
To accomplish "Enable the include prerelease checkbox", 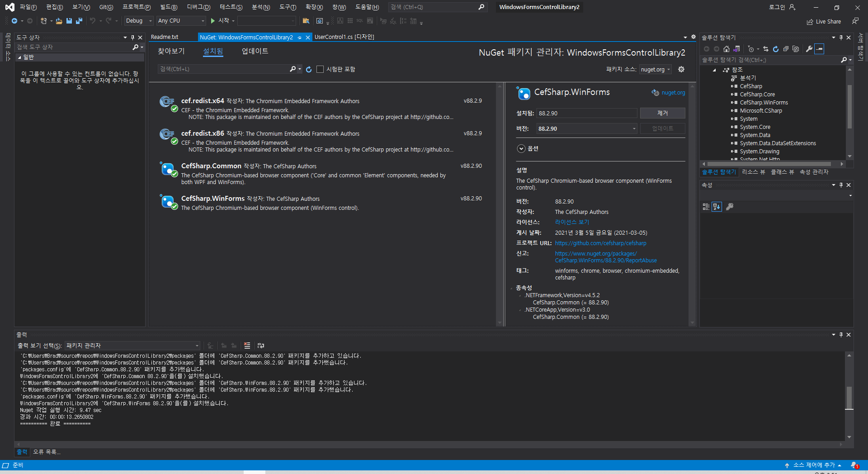I will tap(320, 69).
